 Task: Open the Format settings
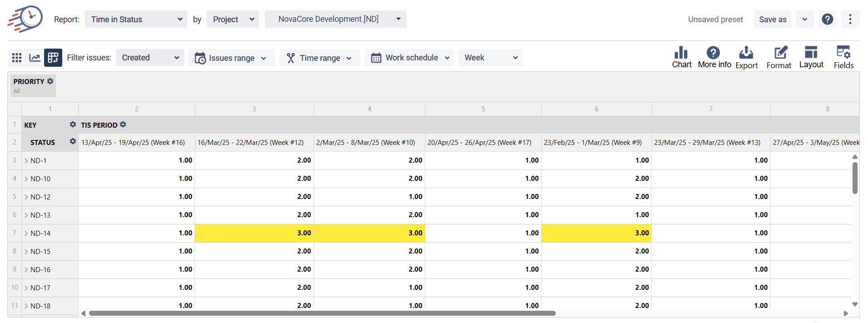779,57
